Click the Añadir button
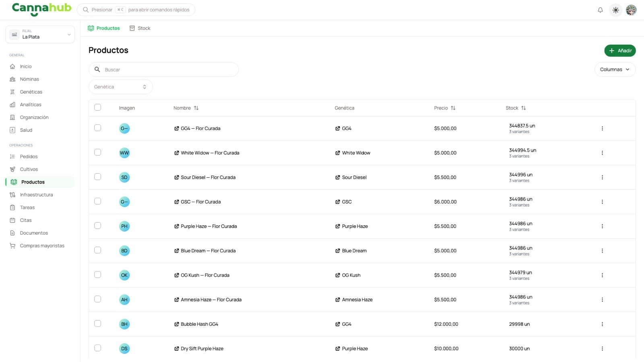The width and height of the screenshot is (644, 362). [620, 51]
